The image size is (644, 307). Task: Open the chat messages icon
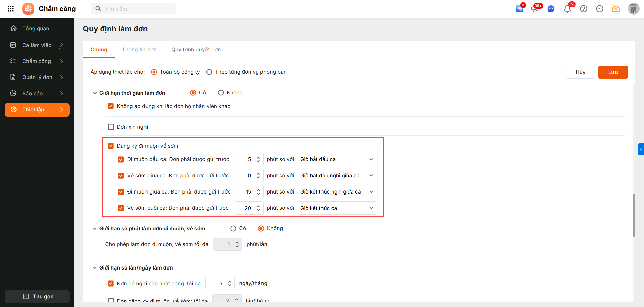(x=551, y=9)
